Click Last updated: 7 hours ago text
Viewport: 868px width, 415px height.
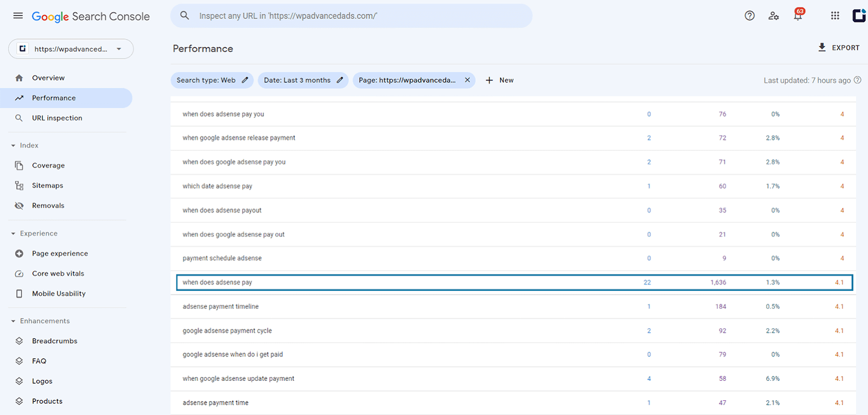click(807, 80)
